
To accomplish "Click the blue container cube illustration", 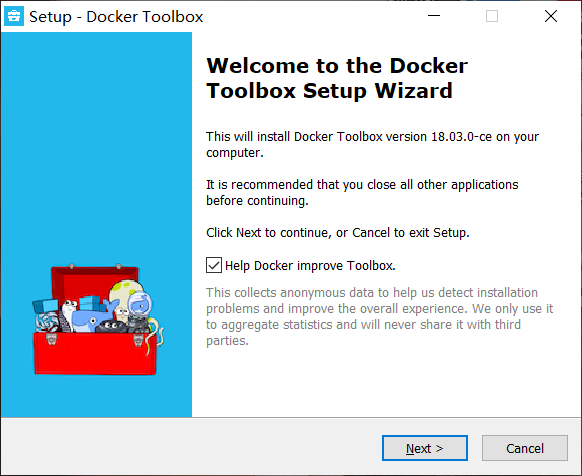I will [45, 306].
